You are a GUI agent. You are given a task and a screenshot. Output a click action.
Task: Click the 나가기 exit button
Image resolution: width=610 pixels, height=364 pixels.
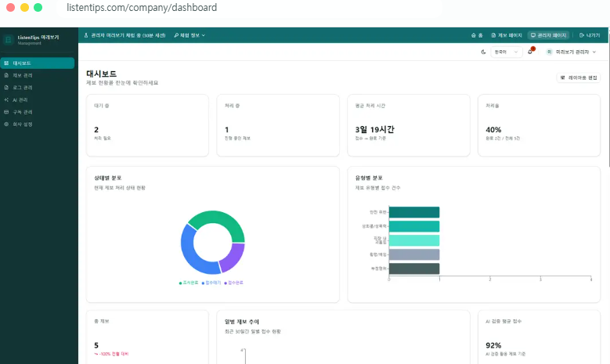[590, 35]
